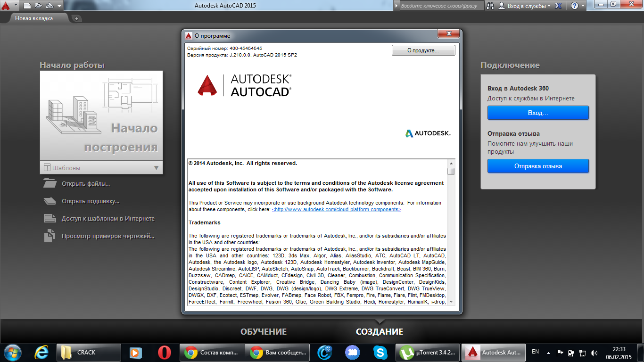Click the online templates icon
Viewport: 644px width, 362px height.
click(x=50, y=218)
